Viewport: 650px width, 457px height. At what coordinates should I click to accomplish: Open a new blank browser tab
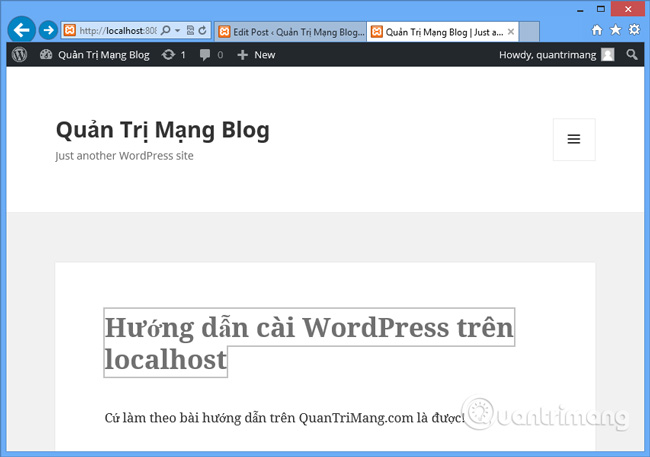pyautogui.click(x=529, y=32)
